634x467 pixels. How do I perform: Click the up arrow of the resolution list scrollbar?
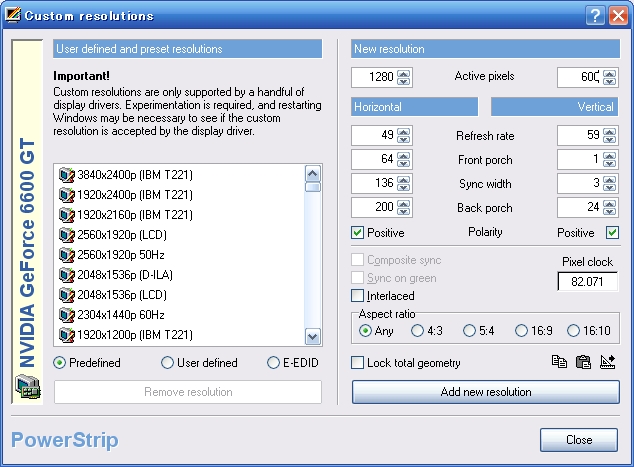click(x=313, y=174)
